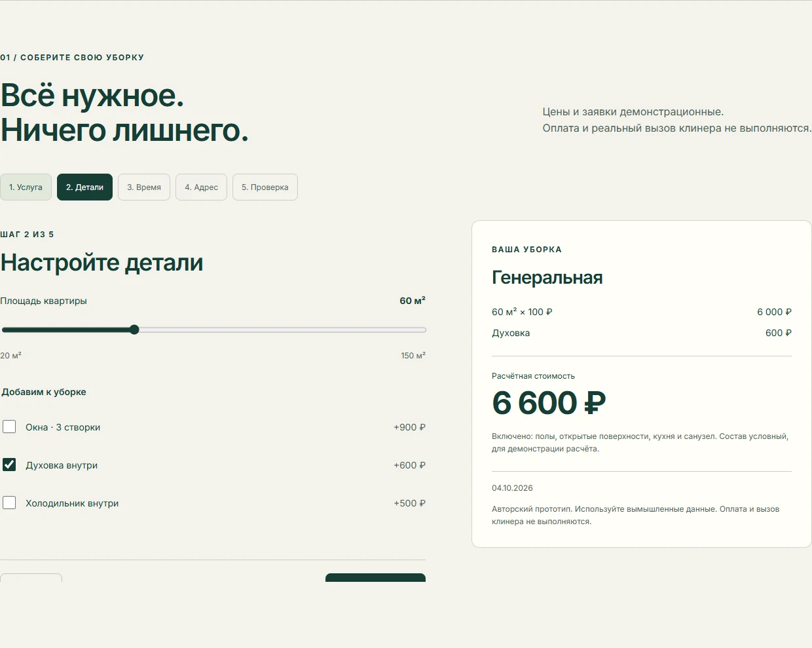Viewport: 812px width, 648px height.
Task: Click the date 04.10.2026
Action: coord(512,488)
